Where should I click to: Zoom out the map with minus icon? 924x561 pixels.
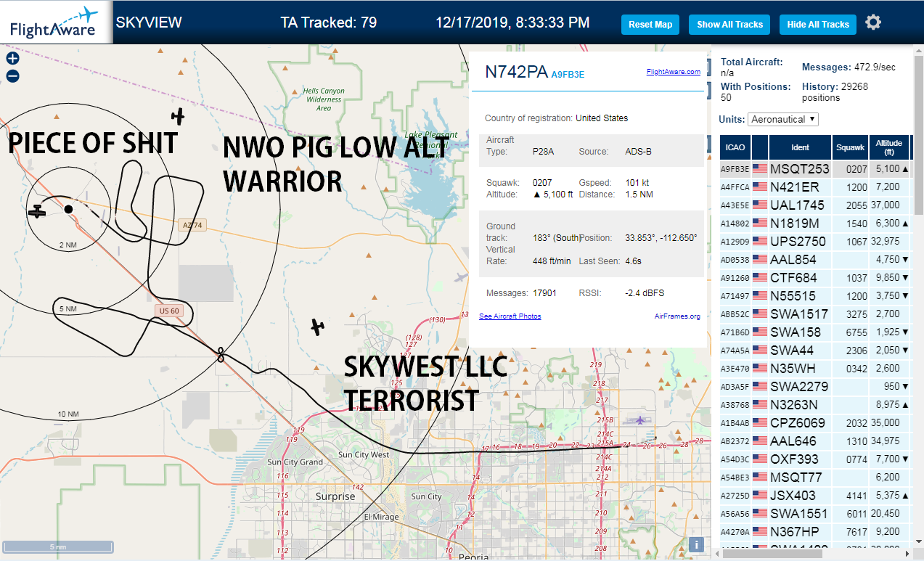click(x=12, y=75)
